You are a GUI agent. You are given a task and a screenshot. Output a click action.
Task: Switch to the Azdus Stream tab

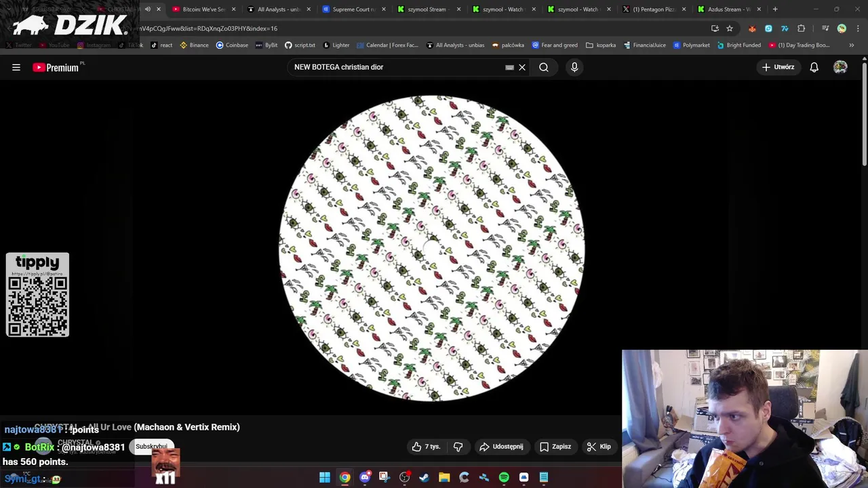click(x=729, y=9)
